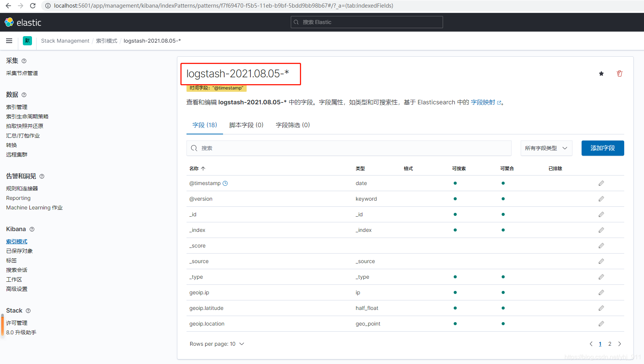Screen dimensions: 644x364
Task: Go to next page arrow in pagination
Action: pos(620,344)
